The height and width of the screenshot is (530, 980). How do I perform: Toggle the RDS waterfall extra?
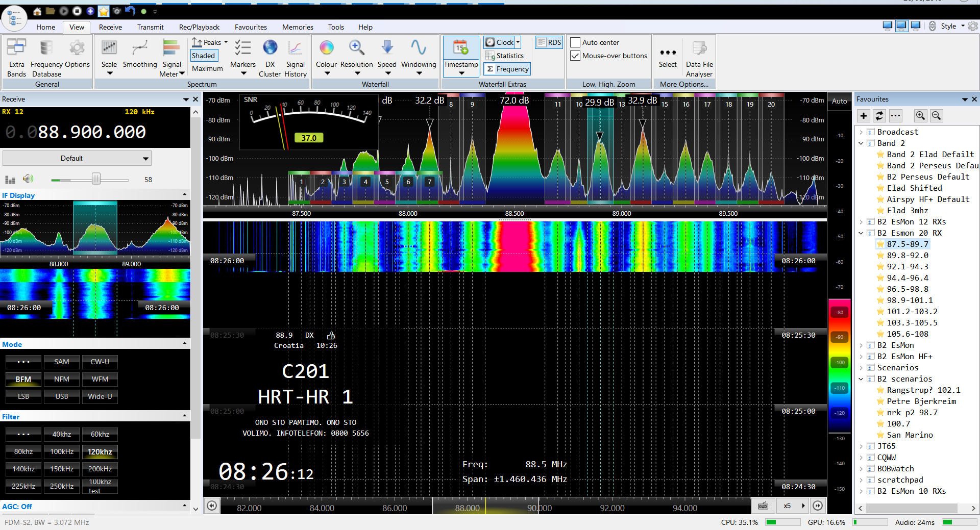pyautogui.click(x=549, y=42)
